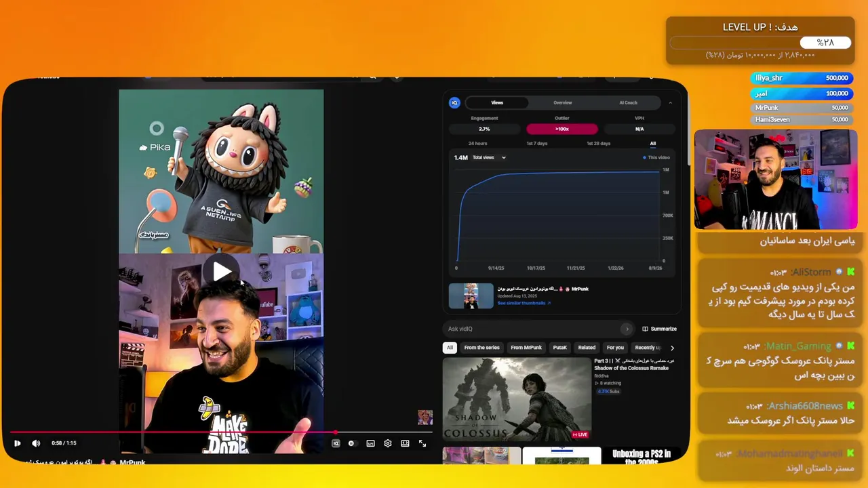Switch to theater mode
868x488 pixels.
click(x=405, y=443)
